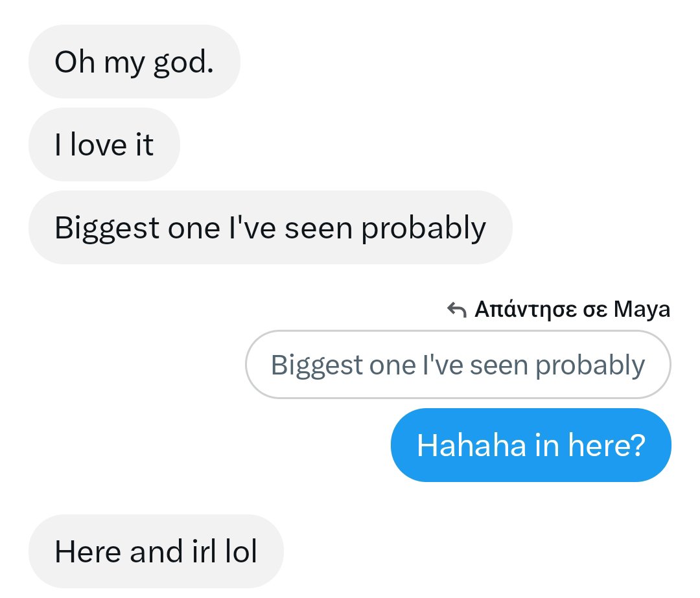
Task: Click the word 'lol' in the last message
Action: 241,551
